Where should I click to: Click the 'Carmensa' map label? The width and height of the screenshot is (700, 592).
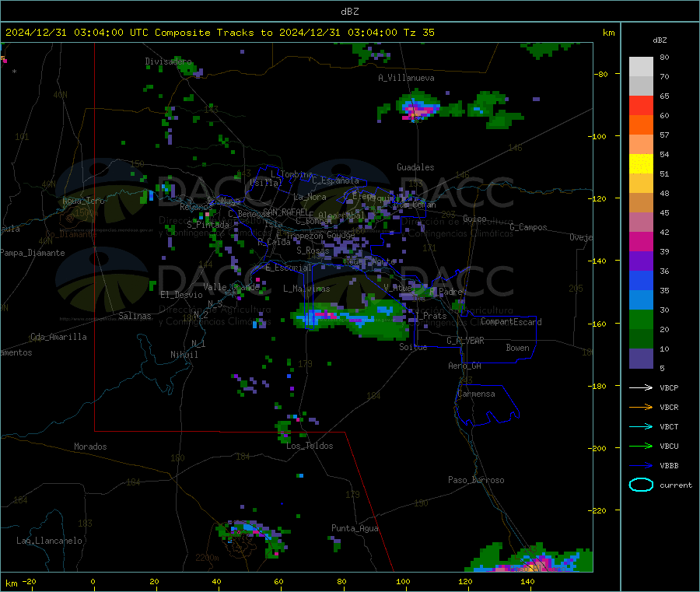coord(476,394)
